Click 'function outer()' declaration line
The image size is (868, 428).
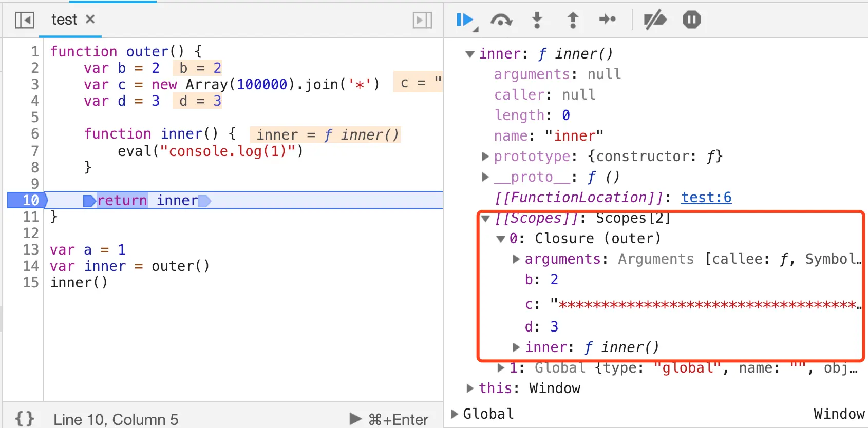pyautogui.click(x=126, y=51)
